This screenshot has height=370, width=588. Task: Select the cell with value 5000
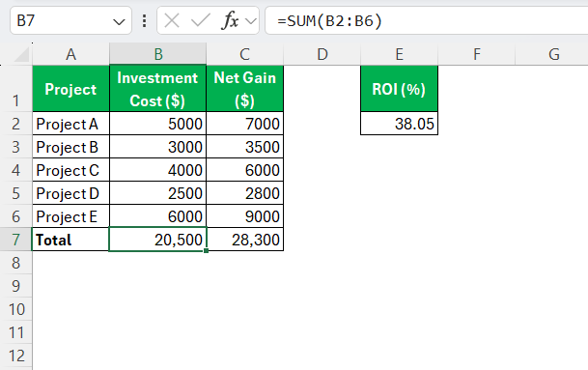click(158, 124)
